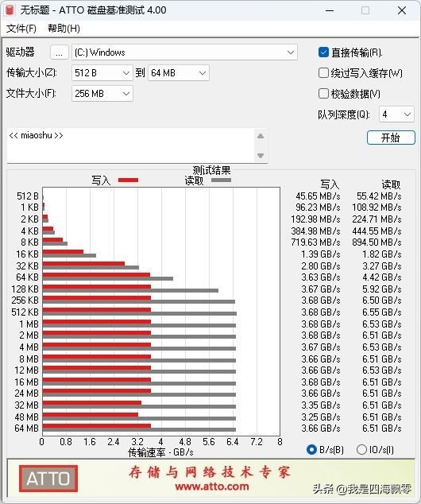Viewport: 421px width, 504px height.
Task: Open the 帮助(H) menu
Action: 64,29
